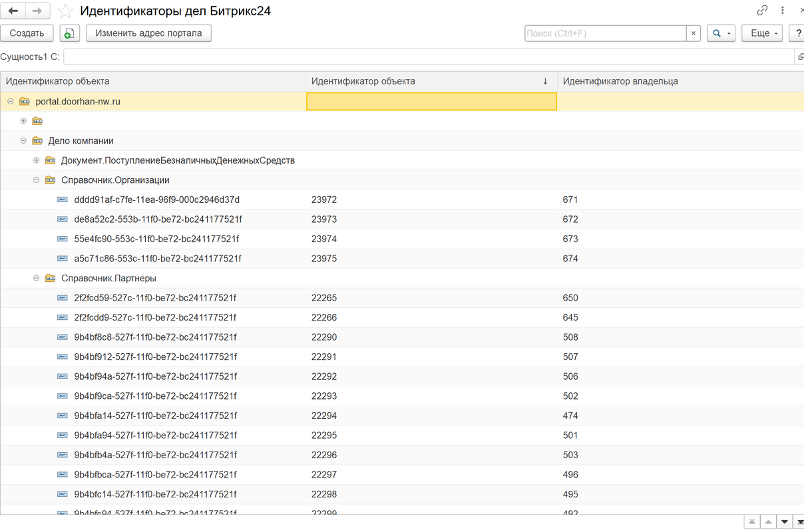Click the Справочник.Организации folder icon
The image size is (804, 532).
pyautogui.click(x=50, y=180)
